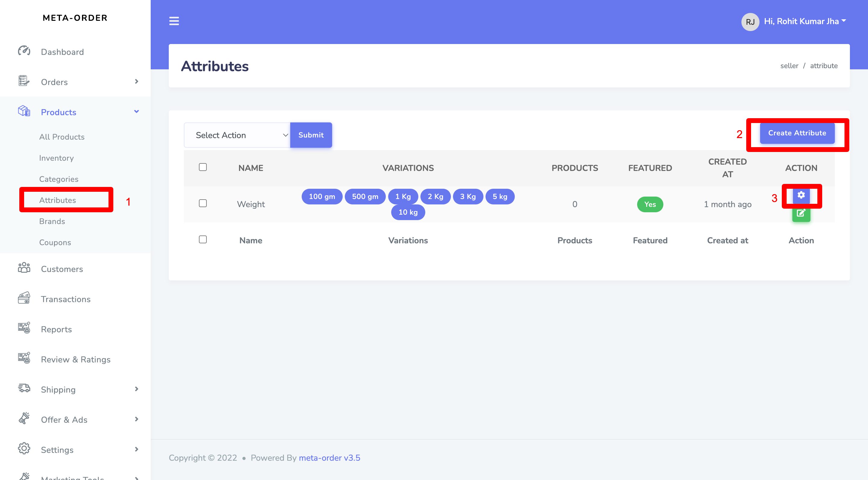This screenshot has height=480, width=868.
Task: Tick the Weight row checkbox
Action: 203,203
